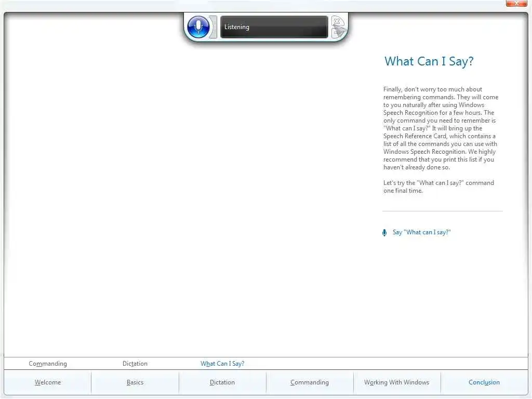Viewport: 532px width, 399px height.
Task: Switch to the Dictation chapter in the bottom bar
Action: tap(222, 382)
